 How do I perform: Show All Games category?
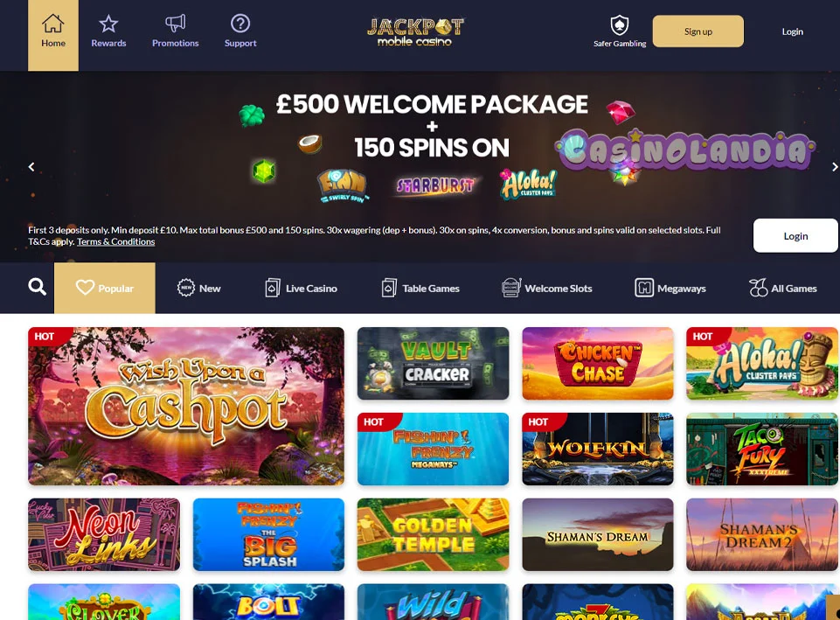point(782,288)
